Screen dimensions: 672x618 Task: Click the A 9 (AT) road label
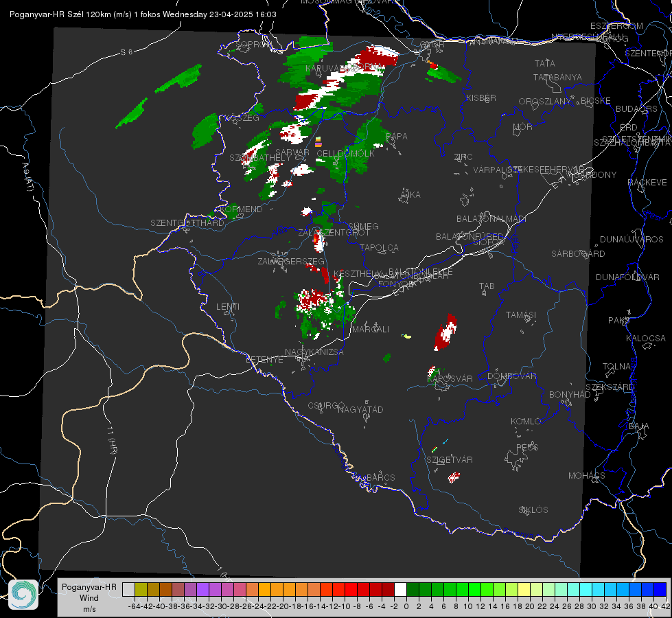(x=27, y=176)
